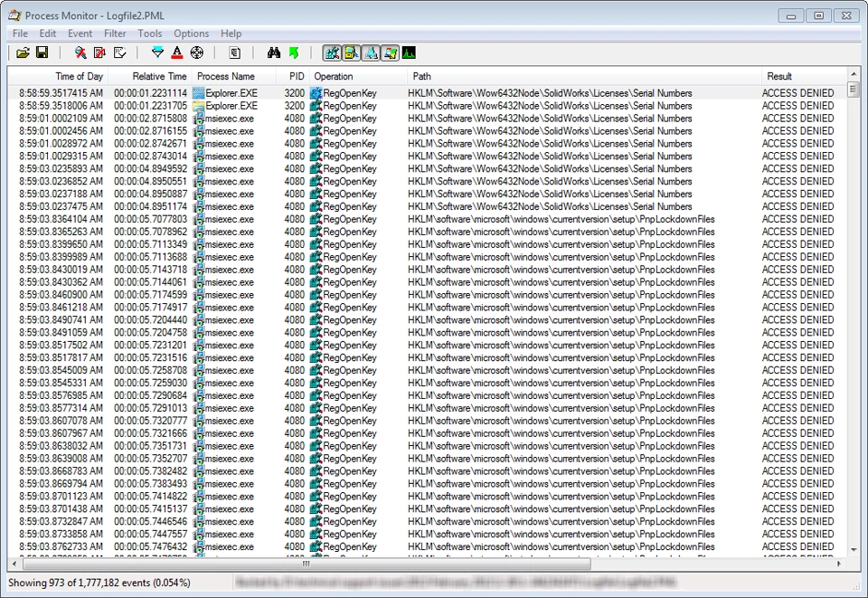
Task: Toggle the Autoscroll toolbar icon
Action: (99, 52)
